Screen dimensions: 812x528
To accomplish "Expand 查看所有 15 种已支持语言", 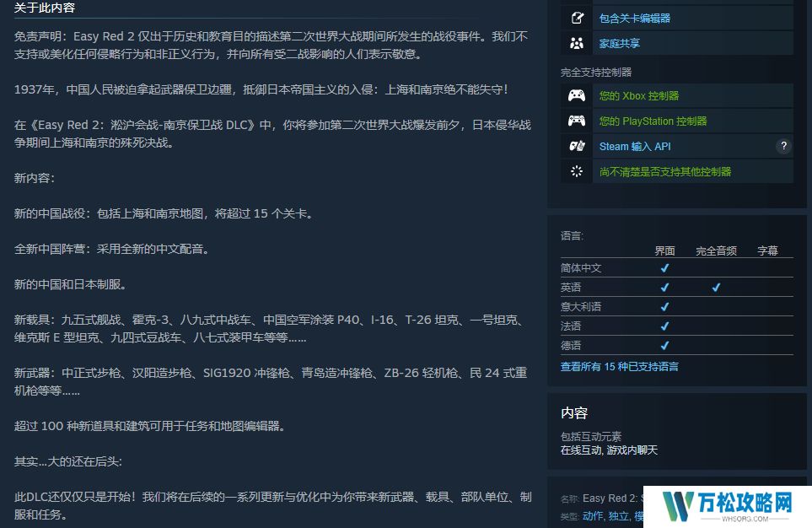I will (620, 367).
